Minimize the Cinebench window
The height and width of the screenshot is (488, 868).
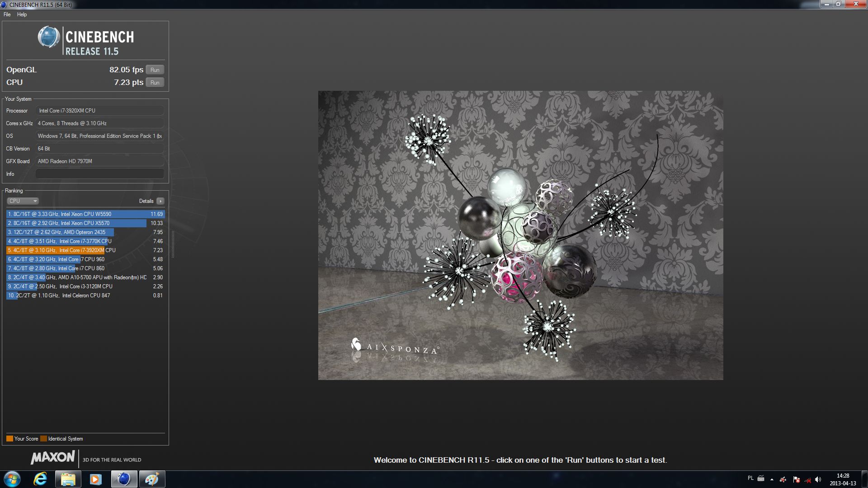coord(827,4)
